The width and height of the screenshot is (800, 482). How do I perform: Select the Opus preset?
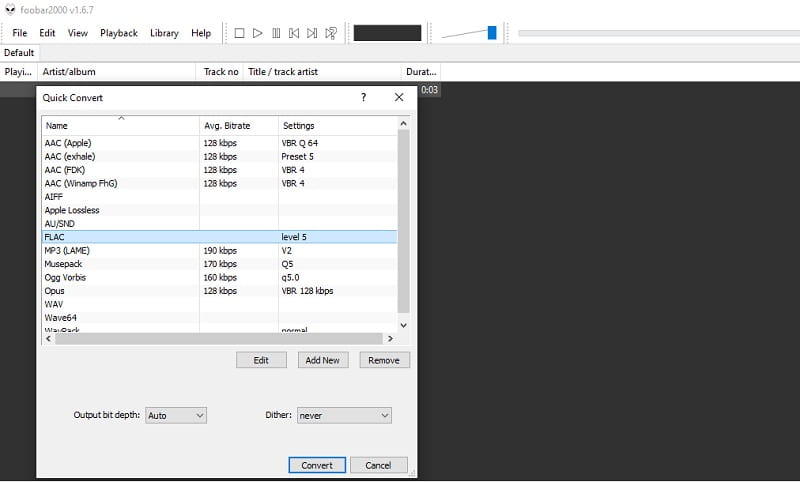pos(219,291)
